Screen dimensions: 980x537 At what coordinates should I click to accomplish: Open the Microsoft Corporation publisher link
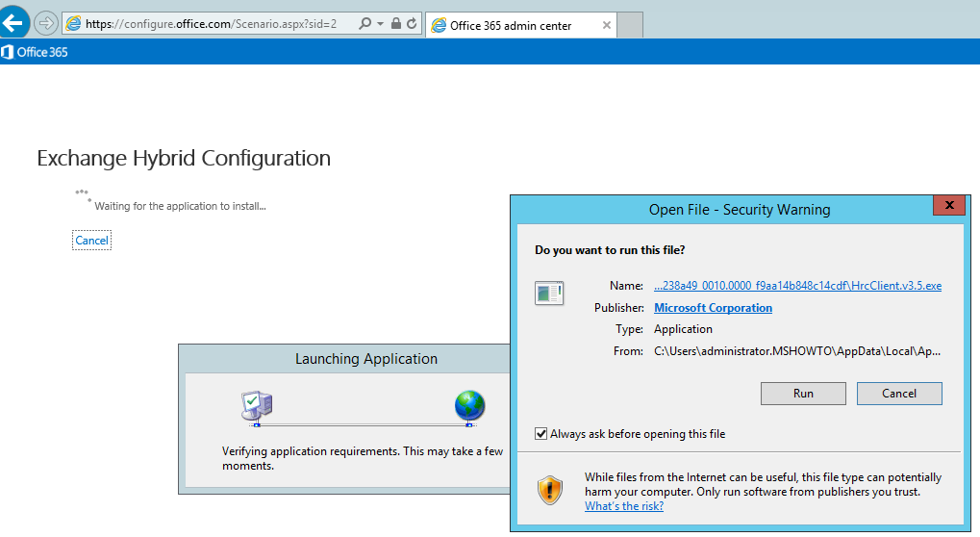point(714,308)
